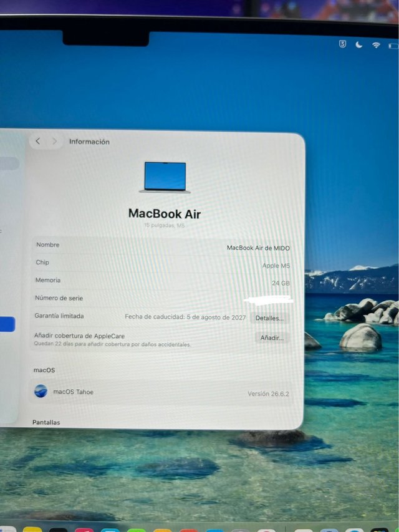The height and width of the screenshot is (532, 399).
Task: Select the computer name 'MacBook Air de MIDO'
Action: pos(258,248)
